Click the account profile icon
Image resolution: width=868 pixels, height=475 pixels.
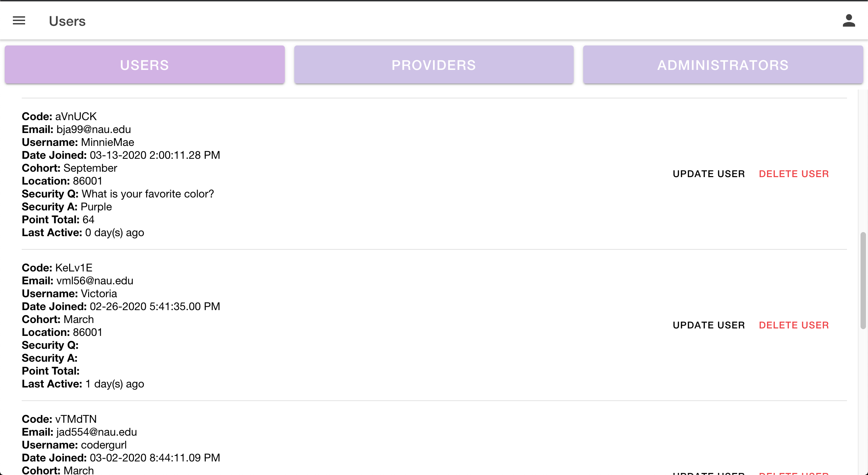(849, 21)
